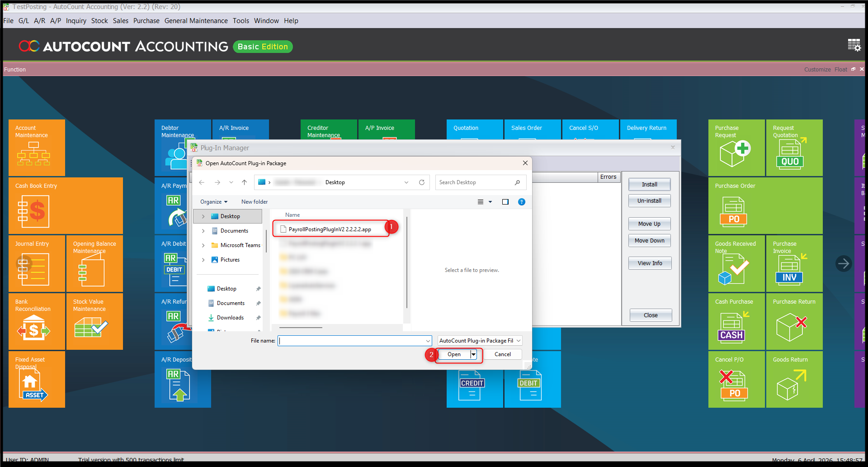Open the Purchase Return tile
868x467 pixels.
pyautogui.click(x=794, y=321)
